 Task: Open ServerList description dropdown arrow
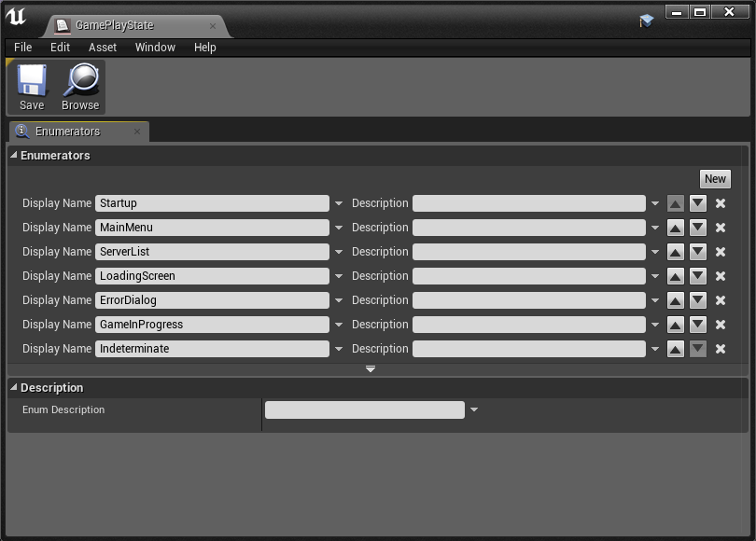[655, 252]
